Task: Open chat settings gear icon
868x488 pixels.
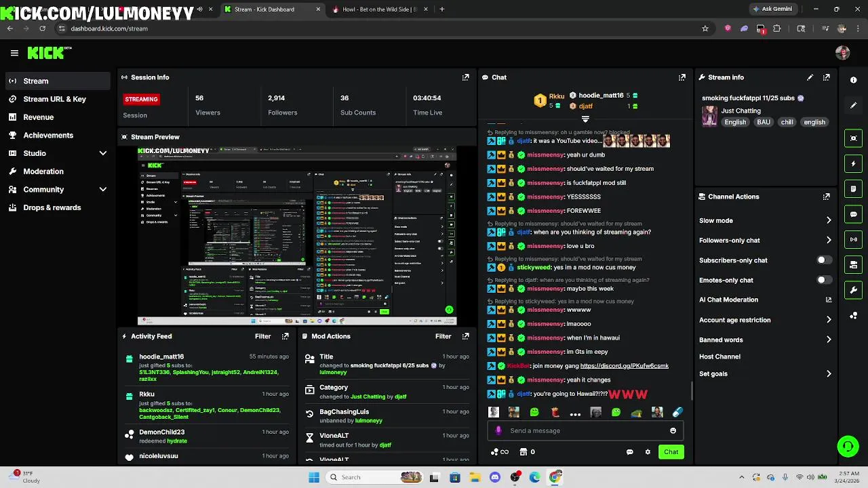Action: pyautogui.click(x=648, y=452)
